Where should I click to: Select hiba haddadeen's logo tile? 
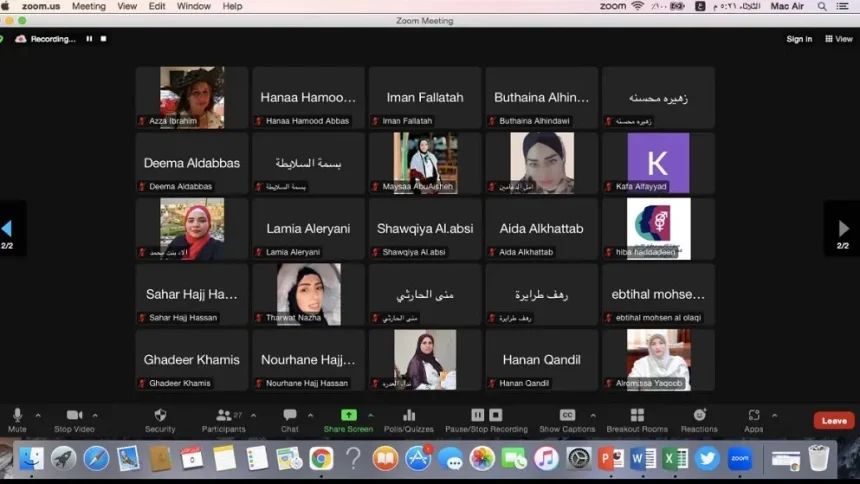coord(658,229)
